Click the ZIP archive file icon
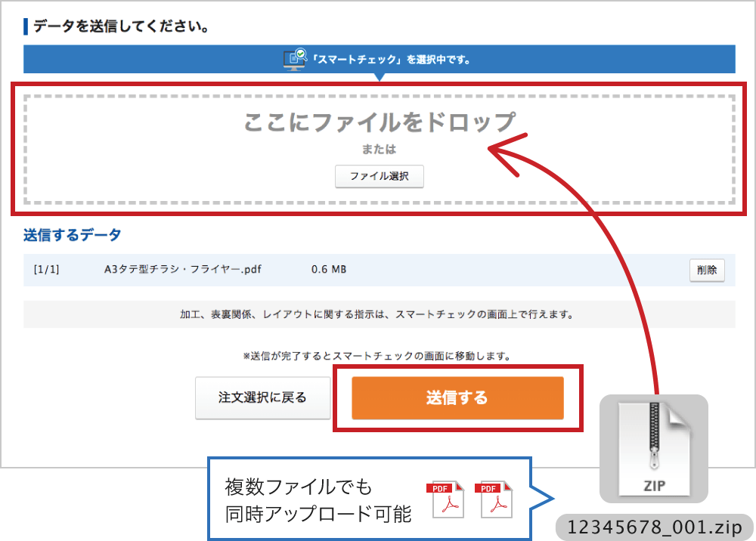This screenshot has width=756, height=541. pyautogui.click(x=653, y=448)
